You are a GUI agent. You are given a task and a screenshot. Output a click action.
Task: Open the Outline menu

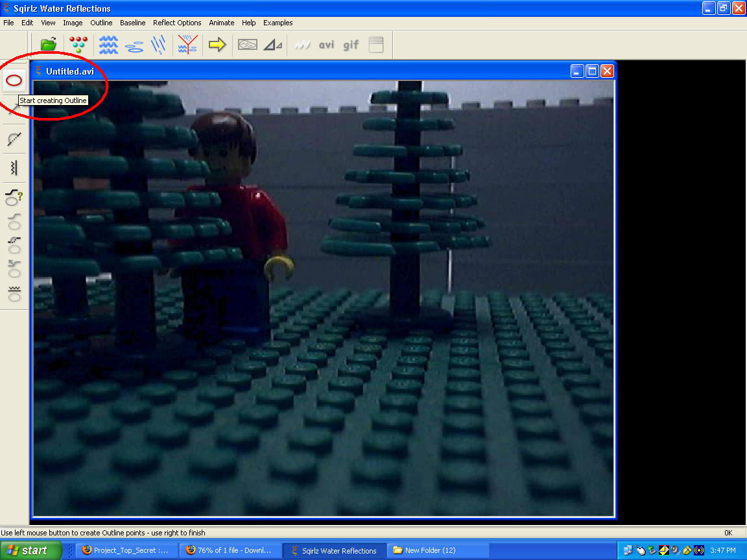(101, 23)
